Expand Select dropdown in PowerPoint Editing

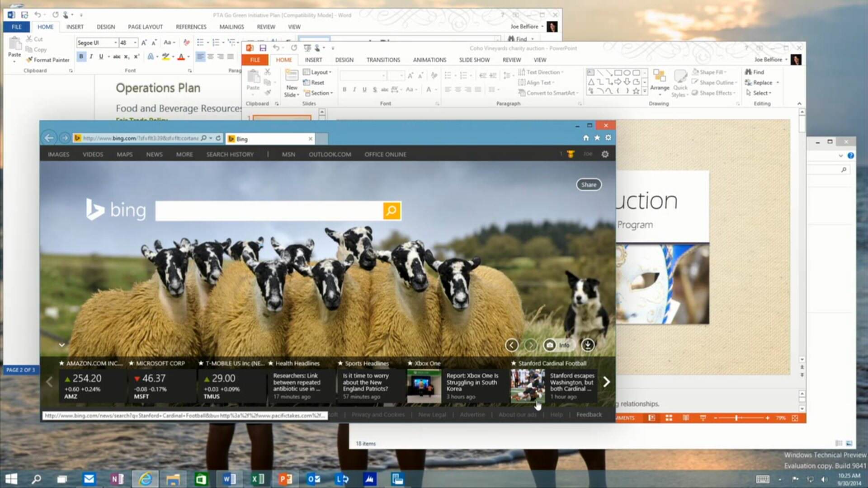coord(759,93)
